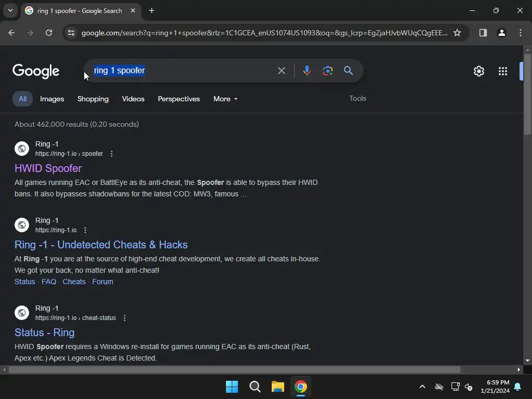
Task: Open the notification bell
Action: (x=518, y=387)
